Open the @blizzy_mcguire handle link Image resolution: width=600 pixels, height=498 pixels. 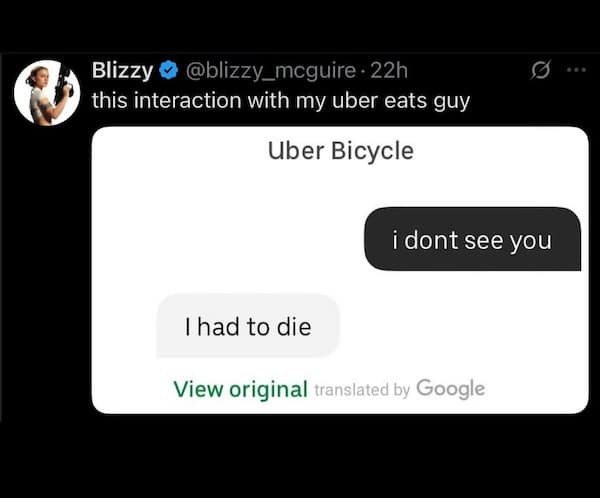(271, 71)
